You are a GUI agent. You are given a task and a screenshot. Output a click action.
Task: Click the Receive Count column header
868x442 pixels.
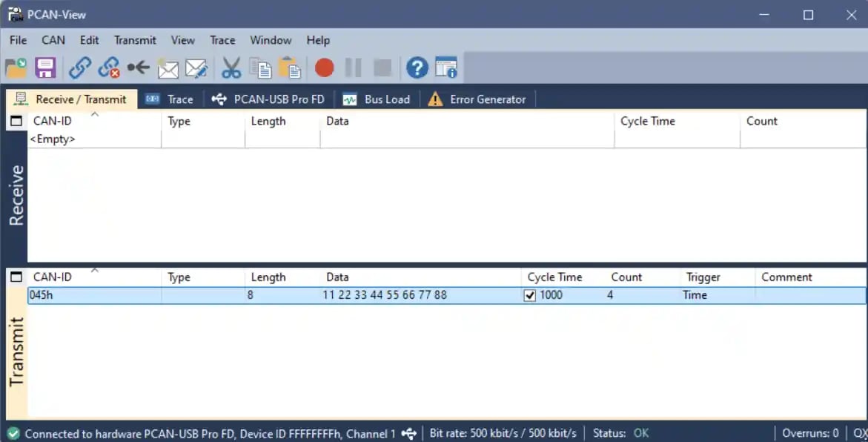[803, 122]
